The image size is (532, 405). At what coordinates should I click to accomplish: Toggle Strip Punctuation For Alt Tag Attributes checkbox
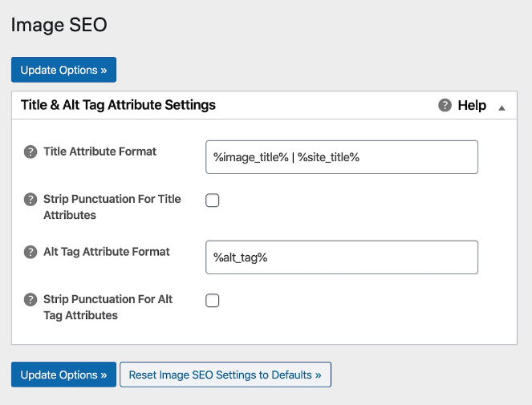click(x=213, y=301)
